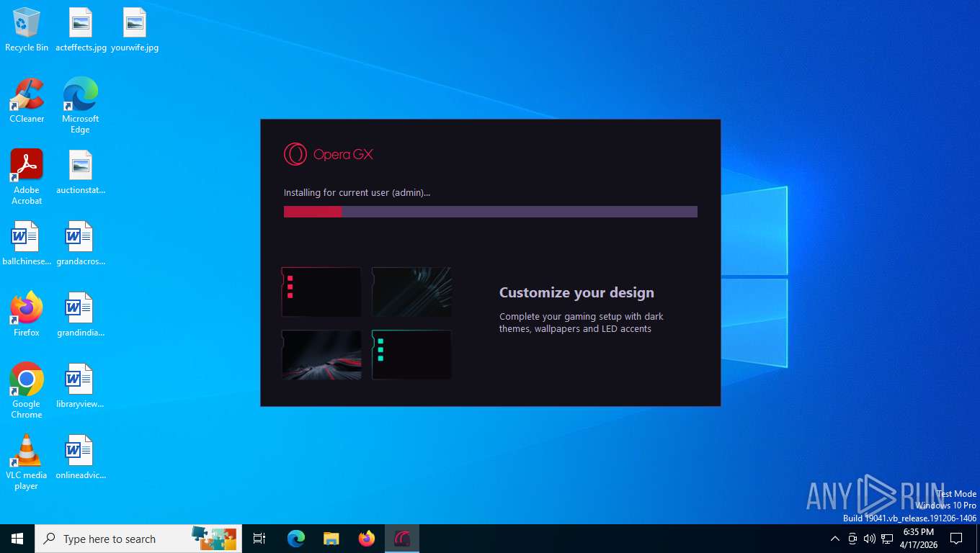
Task: Click the Opera GX logo in installer
Action: [x=328, y=154]
